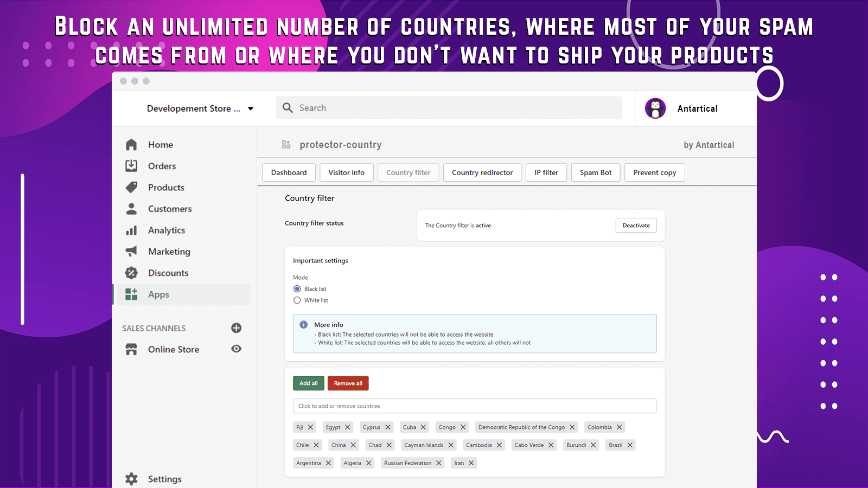This screenshot has width=868, height=488.
Task: Switch mode to White list
Action: 297,300
